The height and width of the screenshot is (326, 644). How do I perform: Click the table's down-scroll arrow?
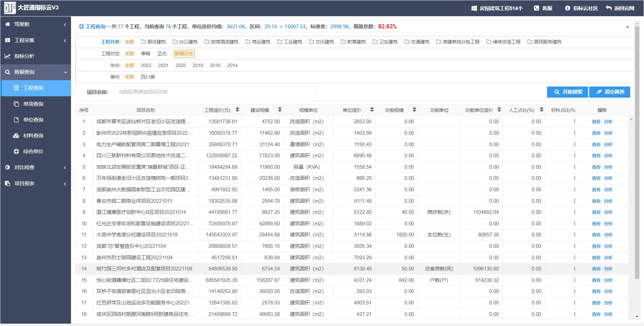(637, 317)
